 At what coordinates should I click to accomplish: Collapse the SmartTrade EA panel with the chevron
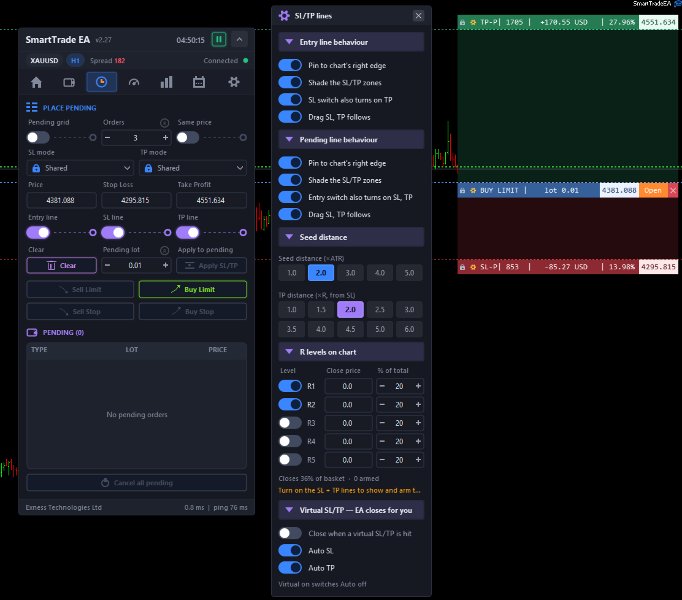tap(239, 40)
